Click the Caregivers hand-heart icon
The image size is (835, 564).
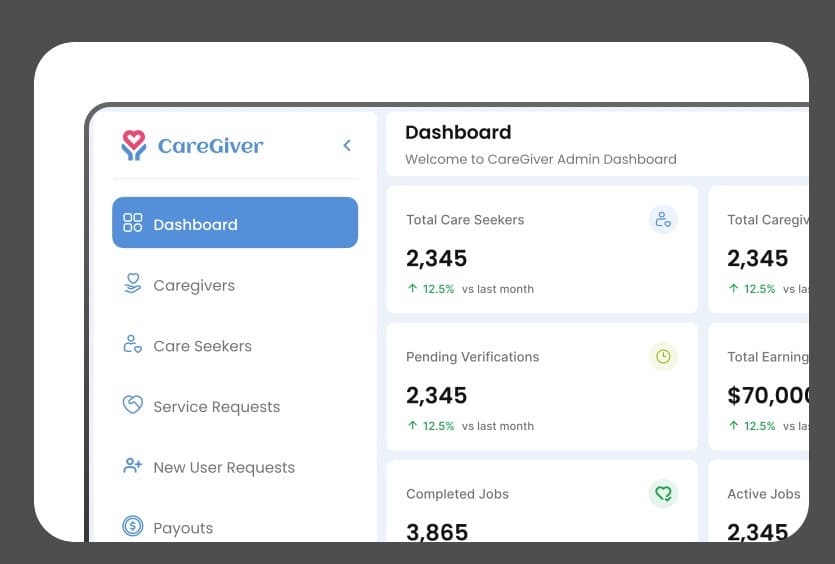[x=133, y=283]
